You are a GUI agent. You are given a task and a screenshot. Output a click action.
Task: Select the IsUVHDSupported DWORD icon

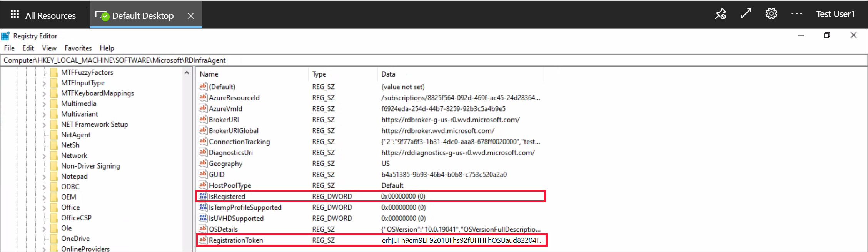coord(203,218)
